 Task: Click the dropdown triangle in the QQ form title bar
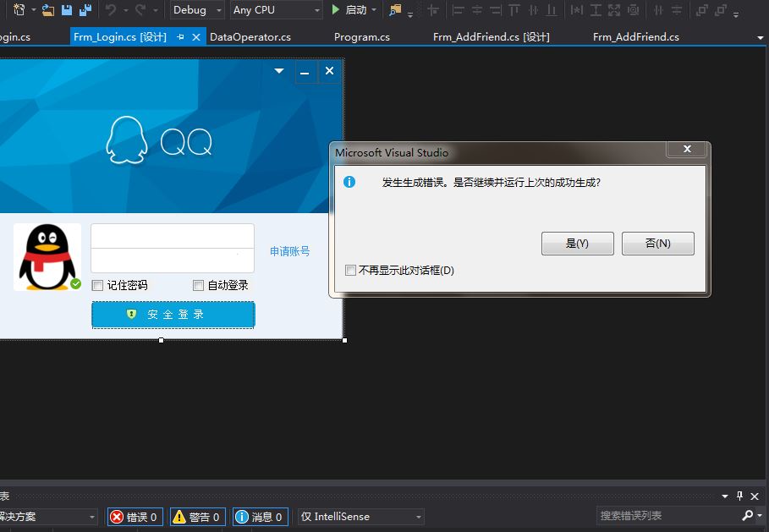coord(279,71)
